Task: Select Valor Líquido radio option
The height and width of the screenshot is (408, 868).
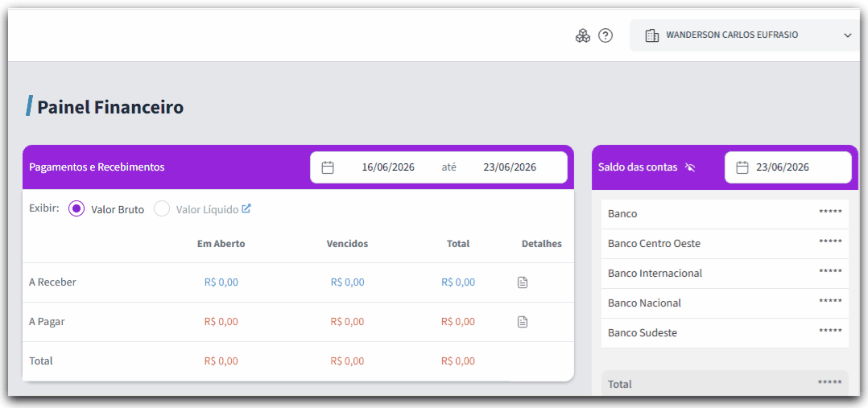Action: tap(162, 209)
